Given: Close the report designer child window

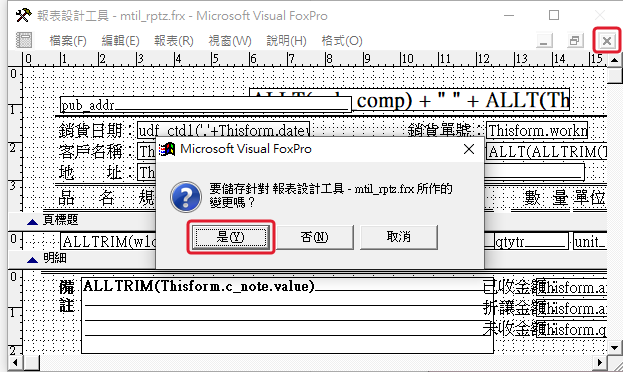Looking at the screenshot, I should (606, 41).
